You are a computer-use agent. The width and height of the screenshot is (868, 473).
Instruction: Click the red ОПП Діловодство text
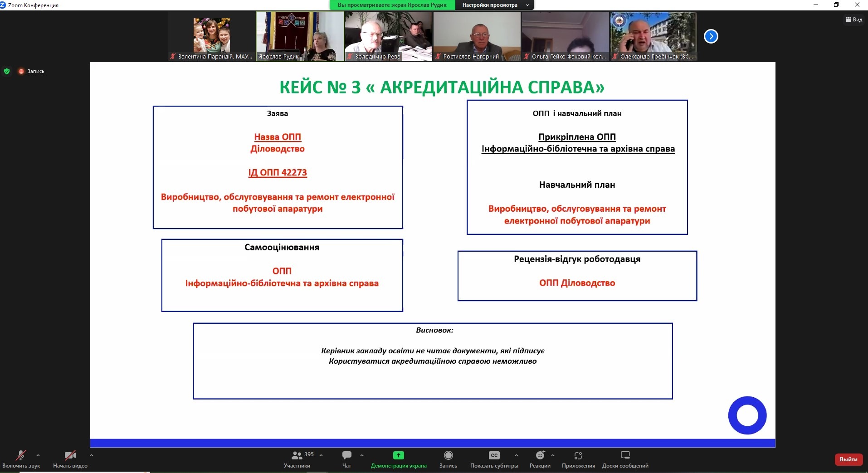click(x=577, y=283)
